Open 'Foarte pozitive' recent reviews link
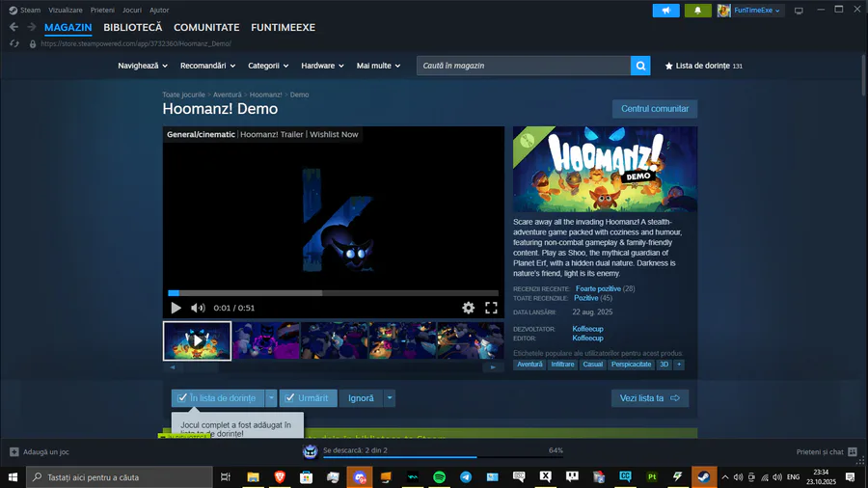This screenshot has width=868, height=488. pos(598,288)
